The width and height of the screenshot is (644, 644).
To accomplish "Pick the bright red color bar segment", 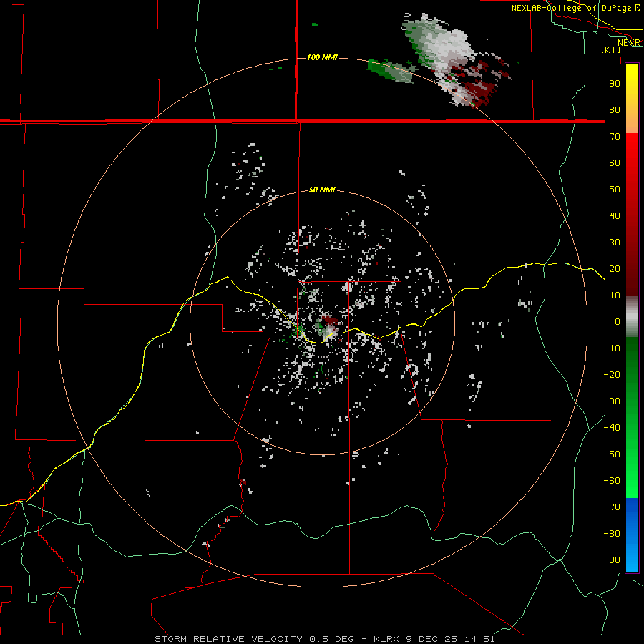I will point(632,147).
